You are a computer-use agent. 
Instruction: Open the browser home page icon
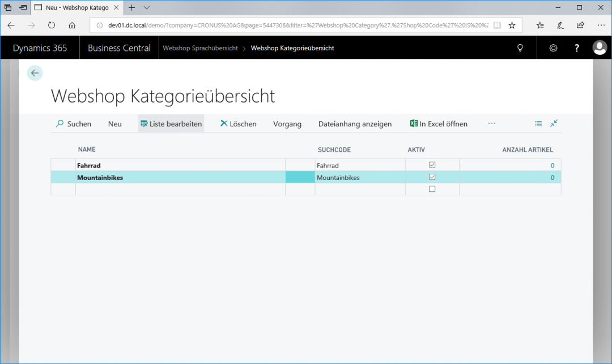coord(72,25)
